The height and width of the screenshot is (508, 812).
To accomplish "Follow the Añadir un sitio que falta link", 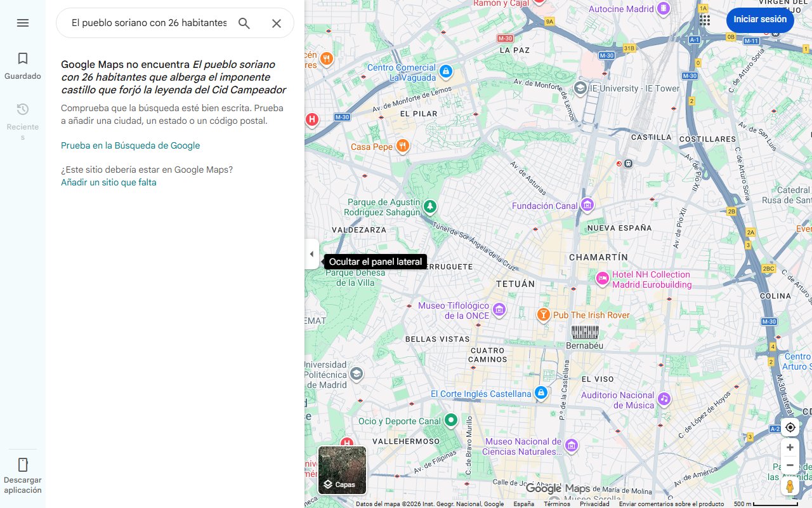I will point(108,182).
